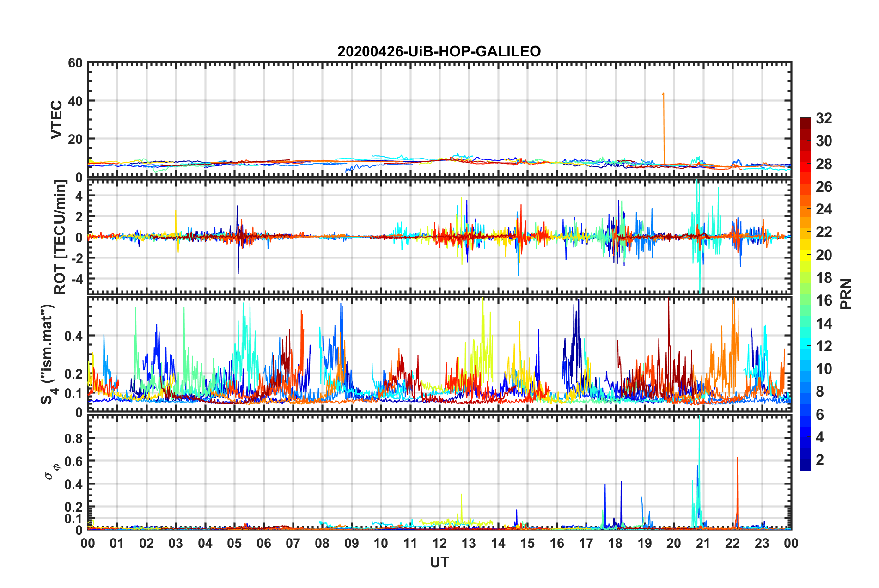Click the plot title 20200426-UiB-HOP-GALILEO
The image size is (879, 588).
tap(439, 51)
